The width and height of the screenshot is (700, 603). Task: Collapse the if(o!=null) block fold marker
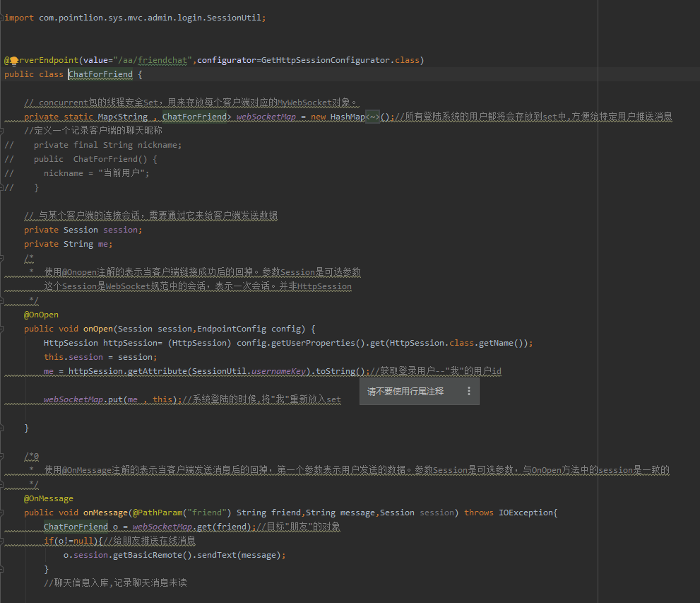[3, 541]
